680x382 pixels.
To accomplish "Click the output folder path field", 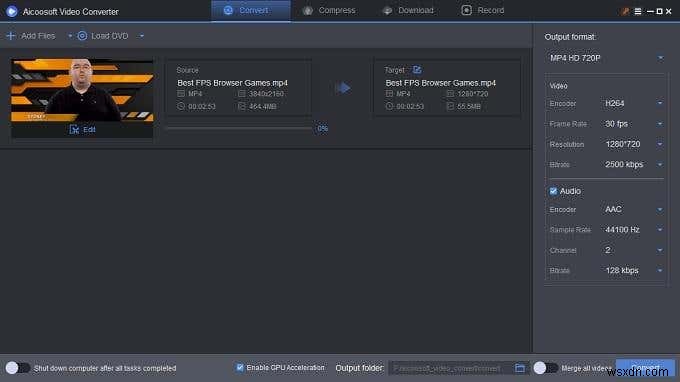I will click(x=450, y=368).
